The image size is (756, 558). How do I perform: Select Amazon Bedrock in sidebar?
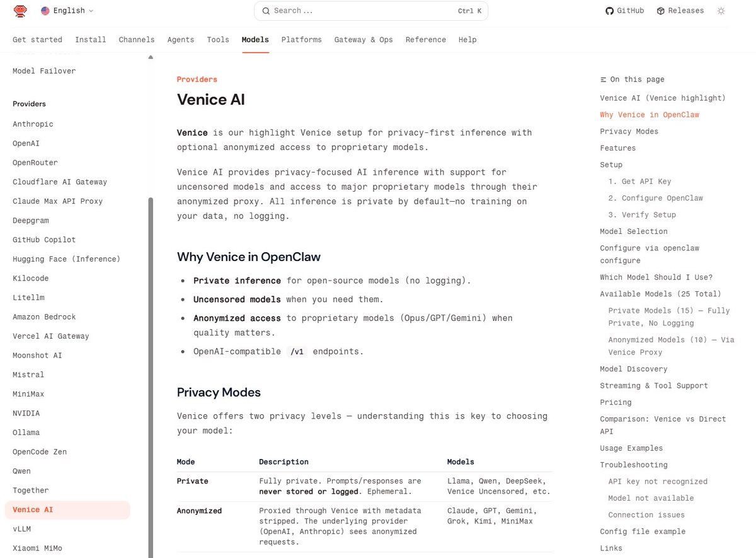click(x=44, y=317)
